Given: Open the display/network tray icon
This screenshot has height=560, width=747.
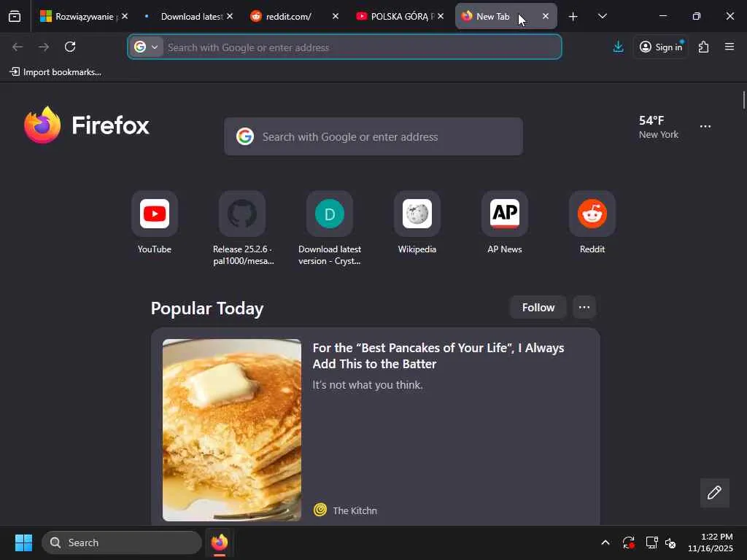Looking at the screenshot, I should (651, 542).
